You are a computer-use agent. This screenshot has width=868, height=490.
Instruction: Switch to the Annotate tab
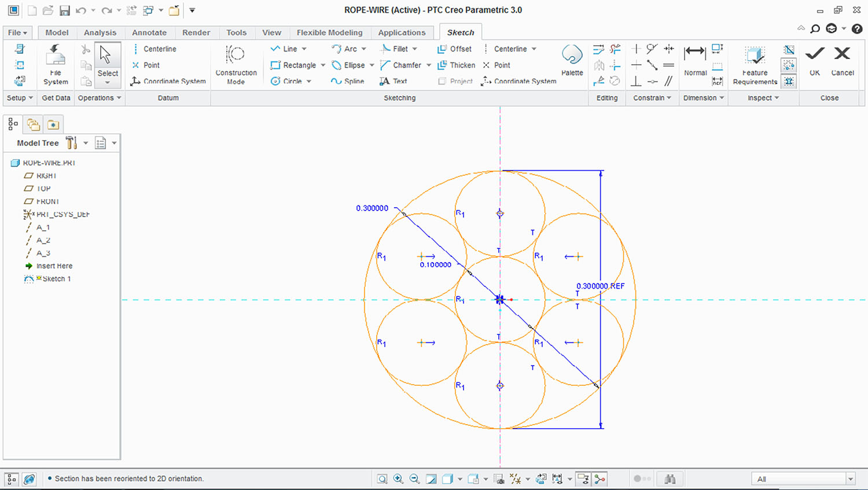149,32
